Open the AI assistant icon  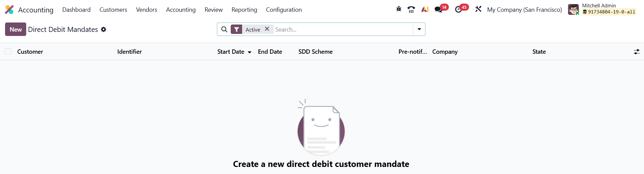pos(425,9)
